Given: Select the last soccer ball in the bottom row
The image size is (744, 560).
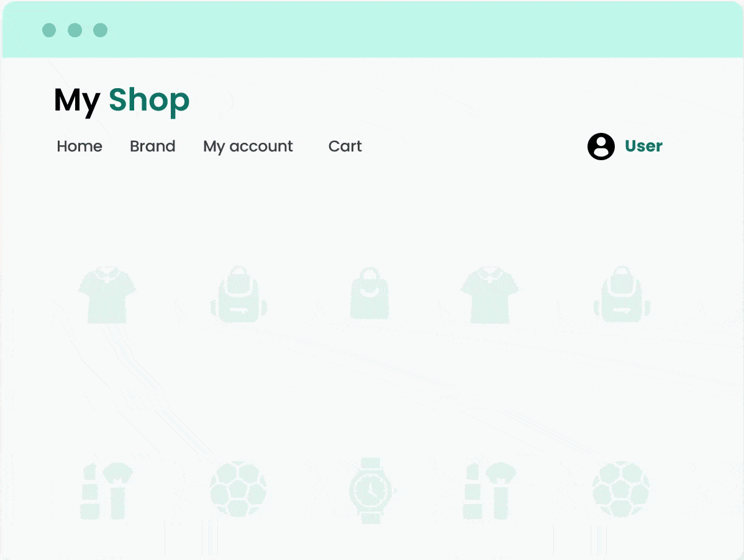Looking at the screenshot, I should (x=621, y=490).
